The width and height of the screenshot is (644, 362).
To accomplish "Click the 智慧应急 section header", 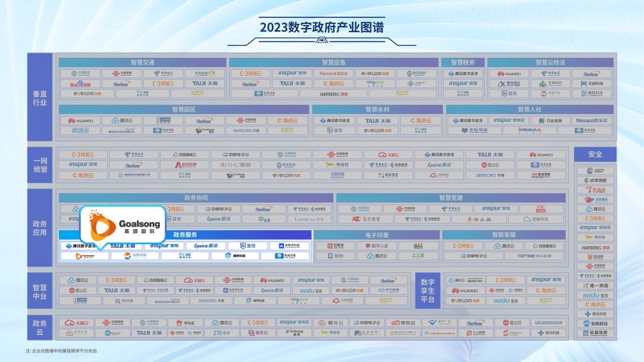I will coord(333,63).
